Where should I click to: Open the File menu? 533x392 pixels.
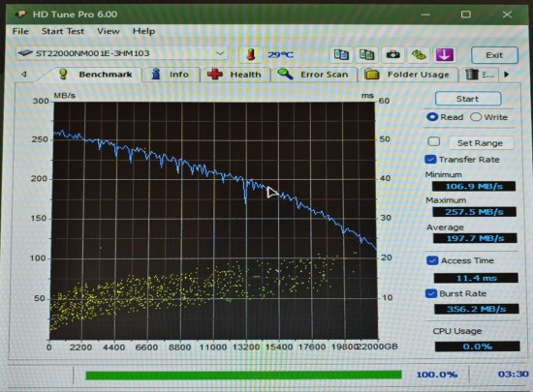tap(20, 31)
